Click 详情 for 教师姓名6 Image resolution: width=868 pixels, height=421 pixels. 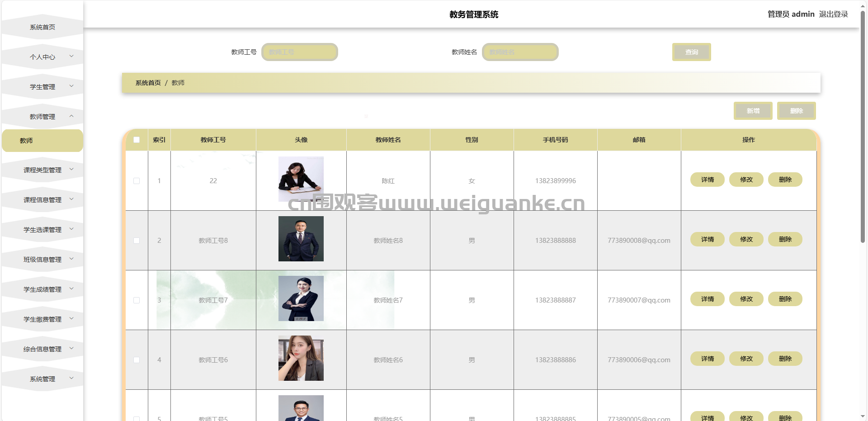pyautogui.click(x=708, y=359)
